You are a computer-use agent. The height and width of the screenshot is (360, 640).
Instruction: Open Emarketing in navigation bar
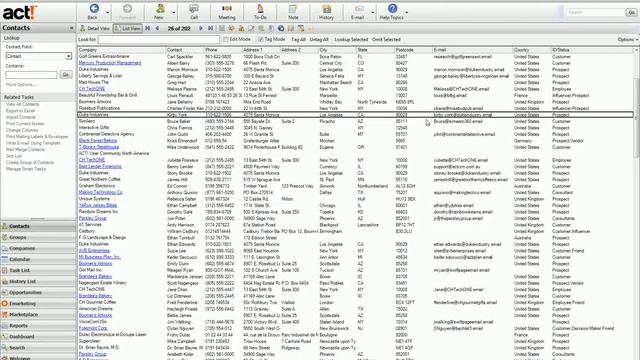[x=38, y=303]
